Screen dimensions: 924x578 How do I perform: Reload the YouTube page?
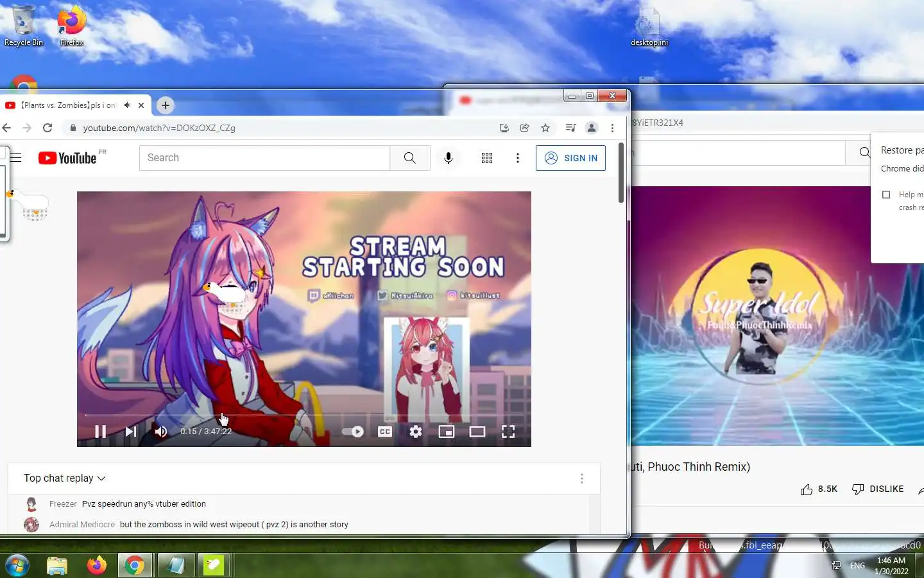[x=47, y=128]
